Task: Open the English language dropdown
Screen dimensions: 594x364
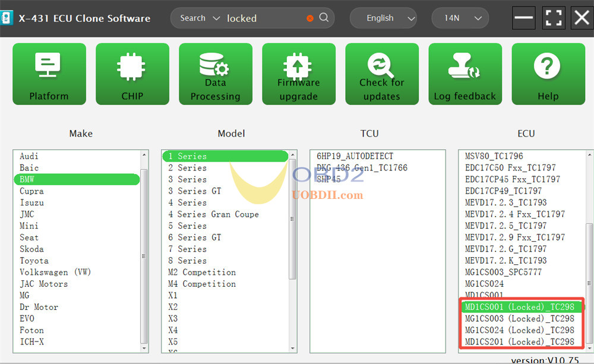Action: click(383, 18)
